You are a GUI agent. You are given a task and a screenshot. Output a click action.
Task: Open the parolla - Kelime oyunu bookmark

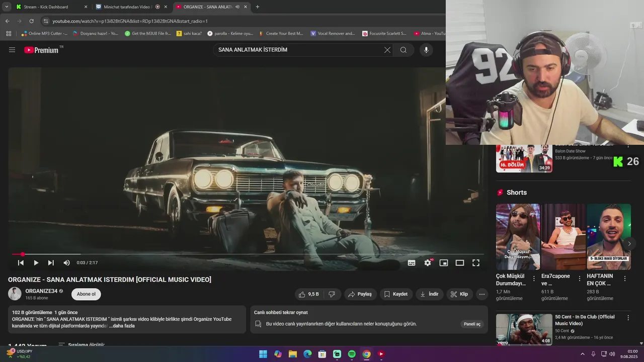[x=230, y=34]
